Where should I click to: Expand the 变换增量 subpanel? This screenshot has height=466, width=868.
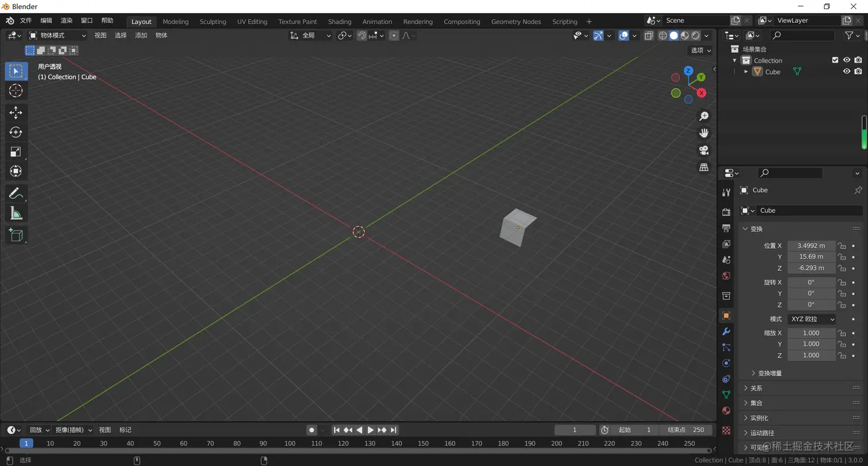click(x=769, y=373)
